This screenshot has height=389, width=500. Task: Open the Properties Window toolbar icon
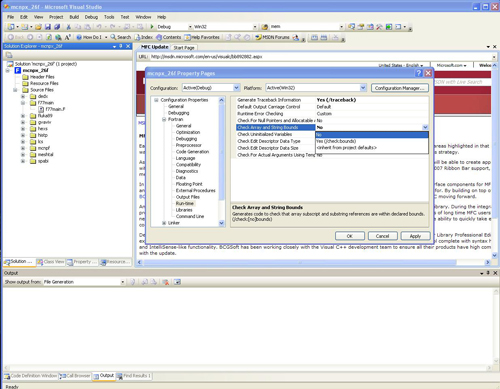361,27
